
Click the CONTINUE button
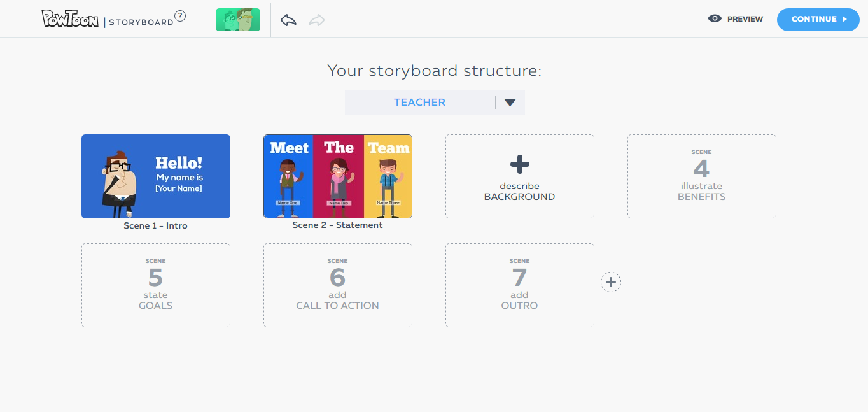tap(818, 19)
